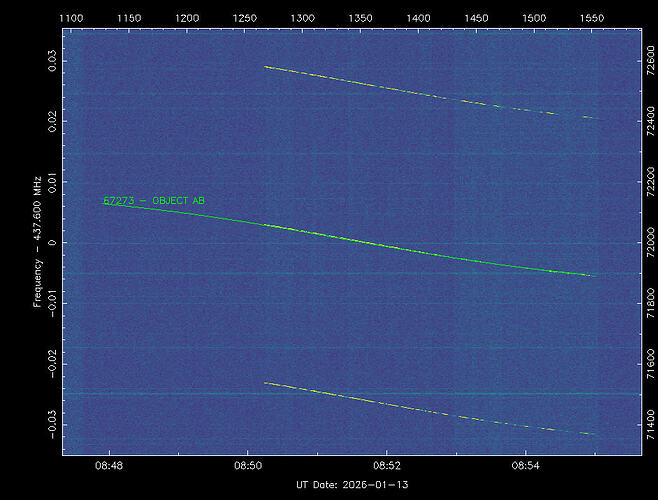
Task: Click the Frequency - 437.600 MHz axis label
Action: pyautogui.click(x=38, y=243)
